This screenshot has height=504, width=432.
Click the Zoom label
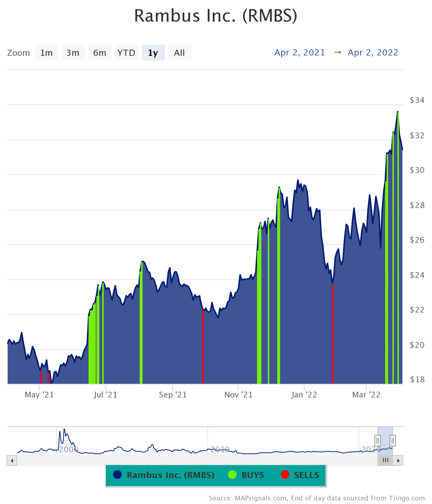(x=18, y=53)
